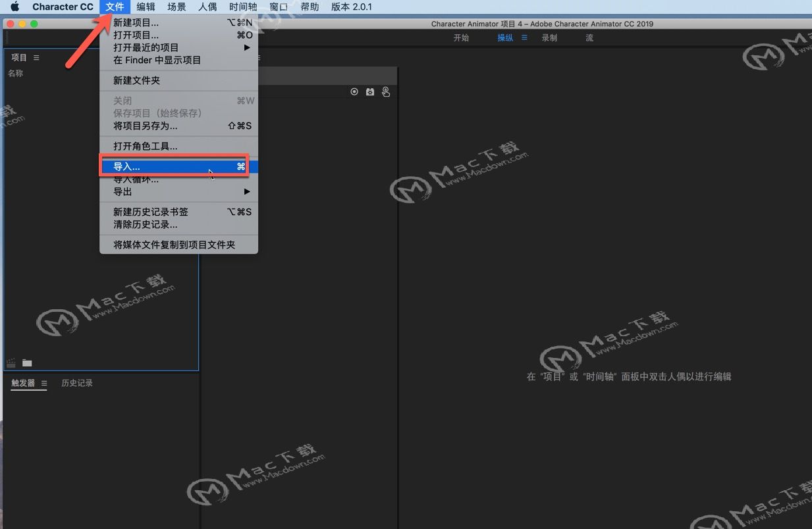Click the record circle icon in puppet panel
The image size is (812, 529).
(x=354, y=92)
